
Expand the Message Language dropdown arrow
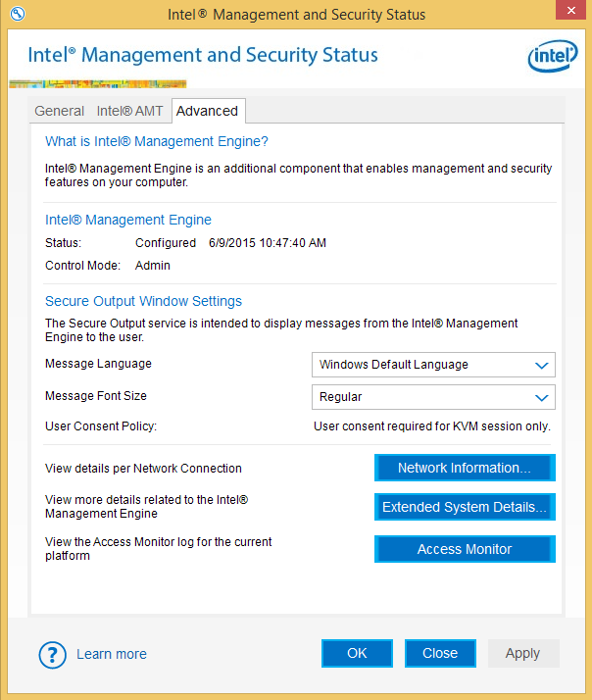coord(541,365)
